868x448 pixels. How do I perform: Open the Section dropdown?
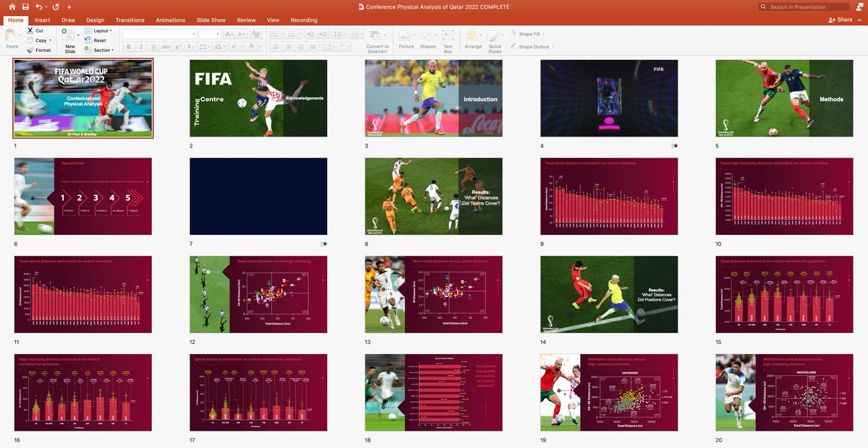point(100,50)
